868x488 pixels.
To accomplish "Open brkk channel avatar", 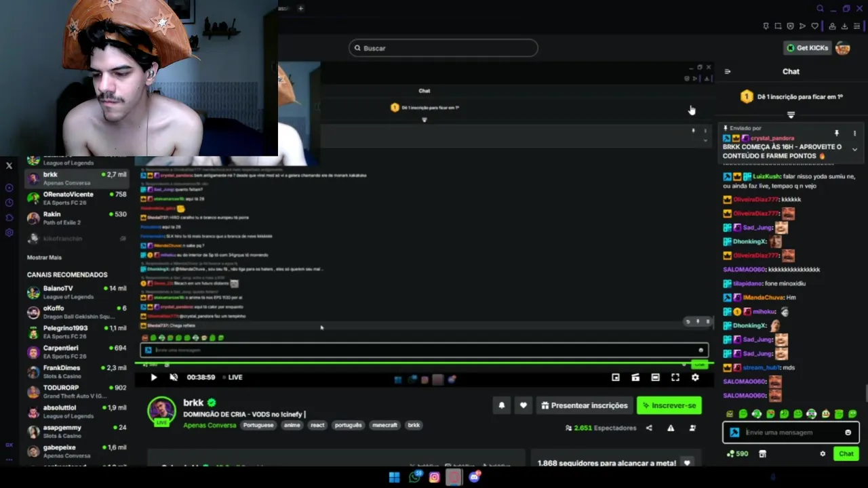I will coord(161,411).
